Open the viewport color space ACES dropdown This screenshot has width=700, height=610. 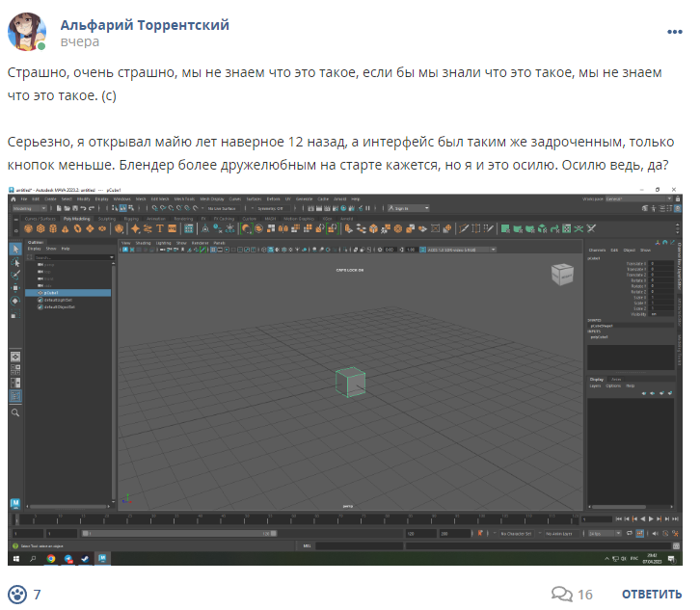pos(461,250)
